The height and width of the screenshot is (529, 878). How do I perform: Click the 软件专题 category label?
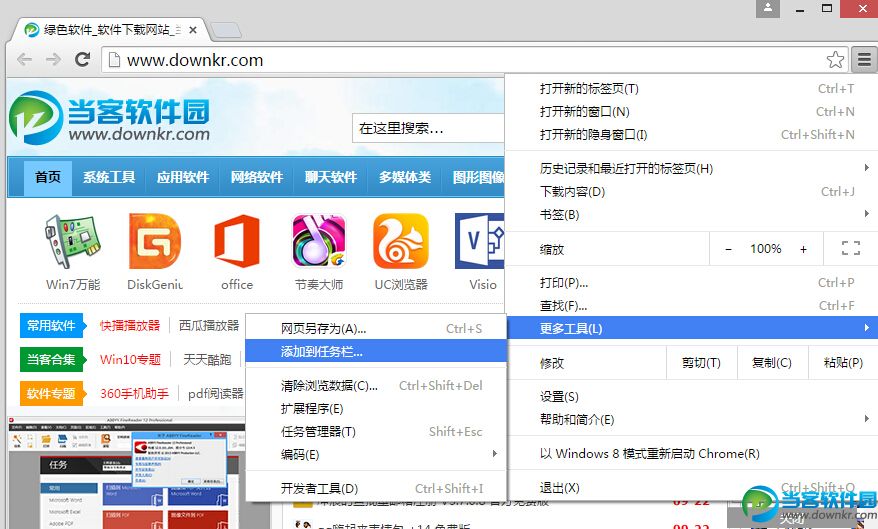pyautogui.click(x=53, y=394)
